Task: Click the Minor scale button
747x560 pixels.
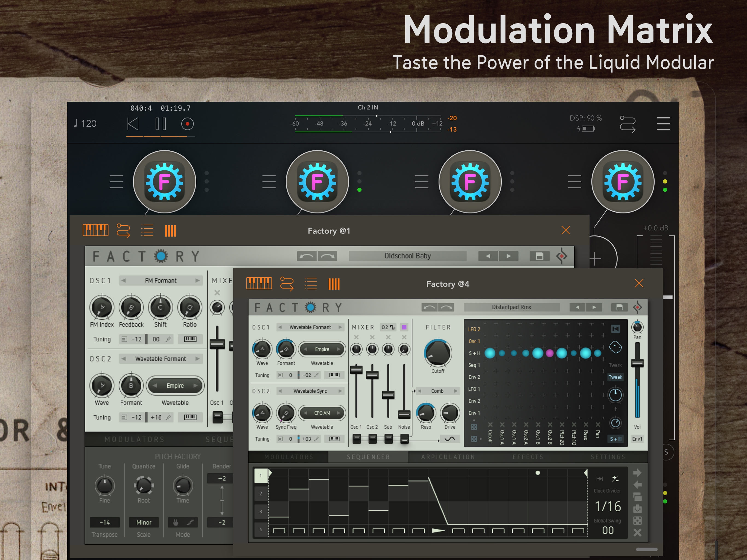Action: [x=144, y=523]
